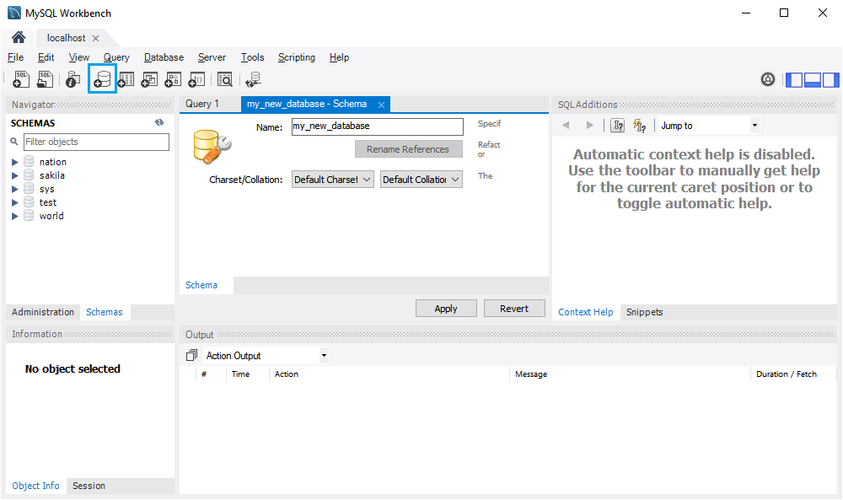Toggle the left sidebar panel visibility
843x500 pixels.
(x=794, y=80)
